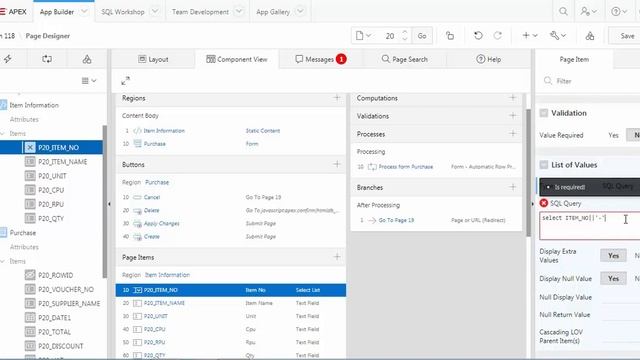640x360 pixels.
Task: Select P20_ITEM_NO row in Page Items list
Action: point(231,290)
